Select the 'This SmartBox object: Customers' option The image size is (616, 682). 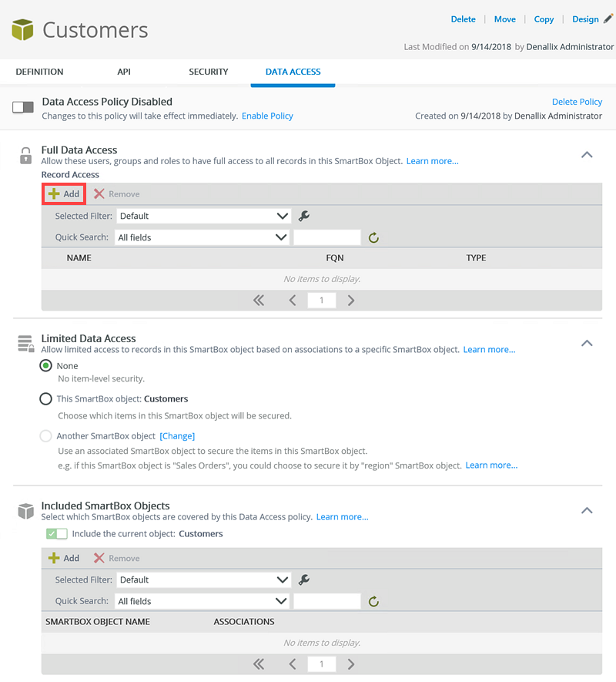click(46, 399)
